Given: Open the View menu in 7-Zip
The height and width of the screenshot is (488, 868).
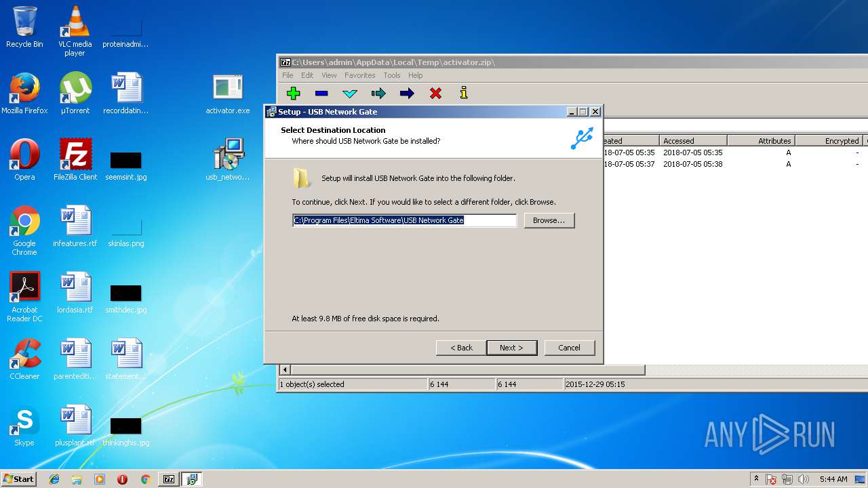Looking at the screenshot, I should (x=329, y=75).
